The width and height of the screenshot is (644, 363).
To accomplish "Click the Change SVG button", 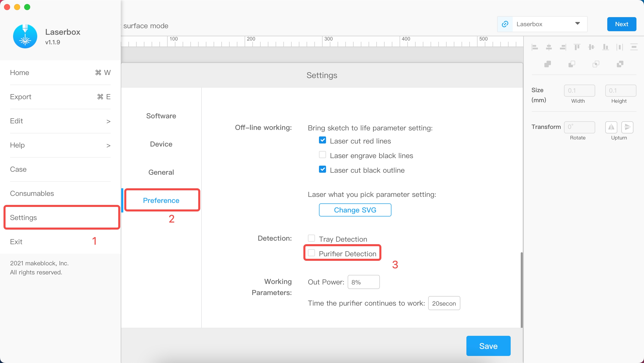I will click(x=355, y=210).
